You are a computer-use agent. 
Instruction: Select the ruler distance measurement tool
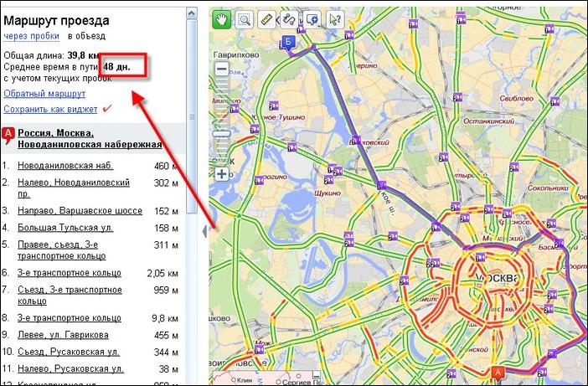[x=267, y=18]
